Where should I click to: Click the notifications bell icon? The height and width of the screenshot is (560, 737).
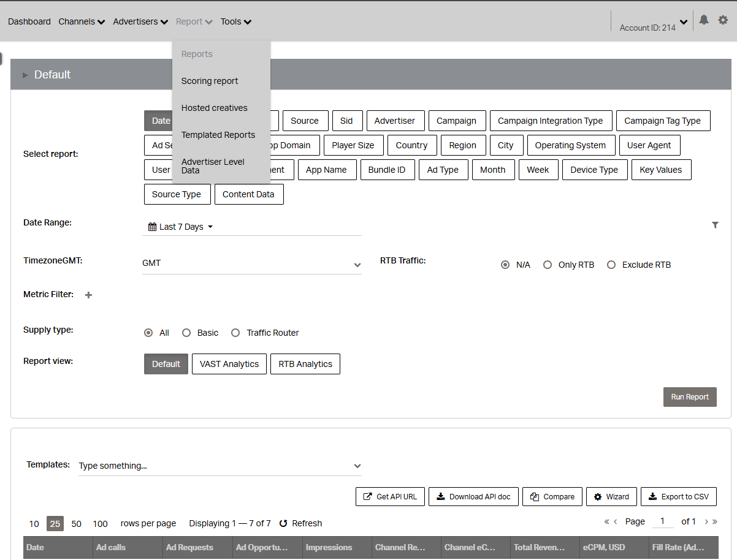coord(704,20)
